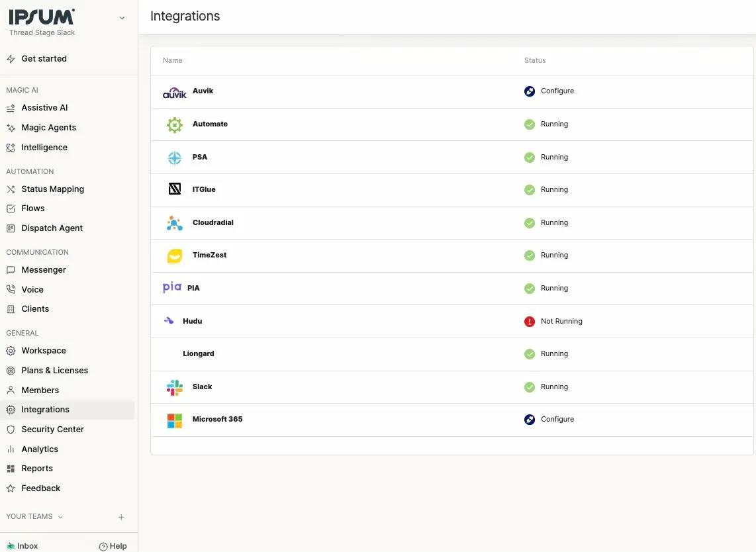
Task: Click the Magic Agents sparkle icon
Action: (x=11, y=128)
